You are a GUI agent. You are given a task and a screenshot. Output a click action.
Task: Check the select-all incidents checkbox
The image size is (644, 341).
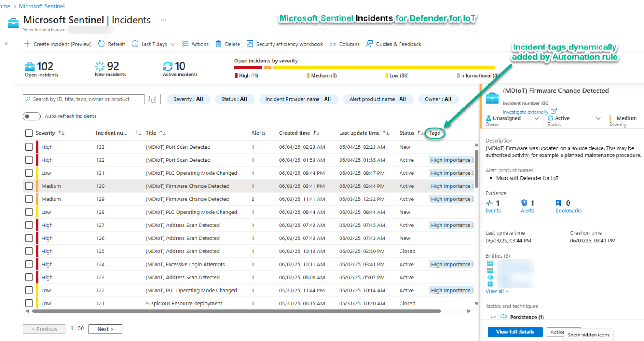tap(29, 133)
